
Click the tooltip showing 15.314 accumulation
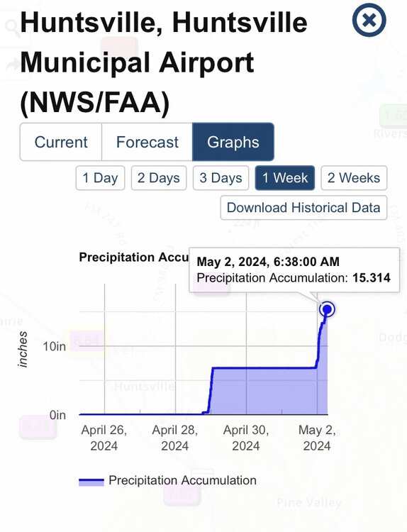pos(294,270)
